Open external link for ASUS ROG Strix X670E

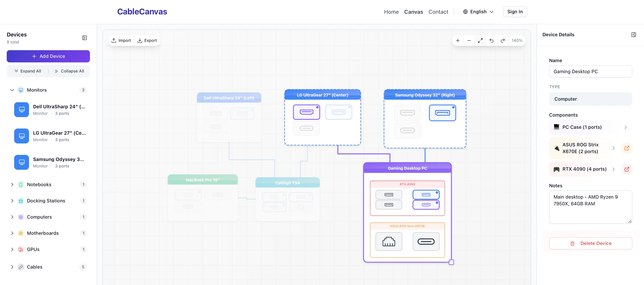click(x=627, y=148)
